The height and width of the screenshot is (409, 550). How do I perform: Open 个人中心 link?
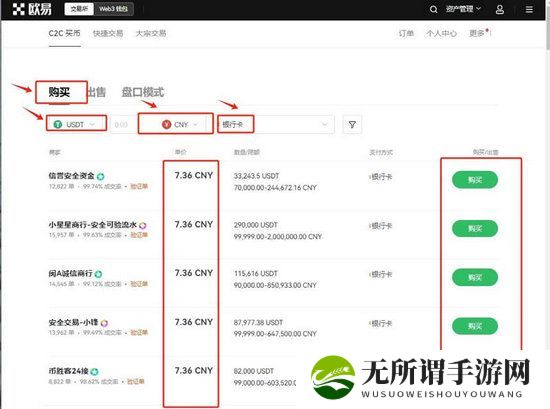pyautogui.click(x=441, y=33)
